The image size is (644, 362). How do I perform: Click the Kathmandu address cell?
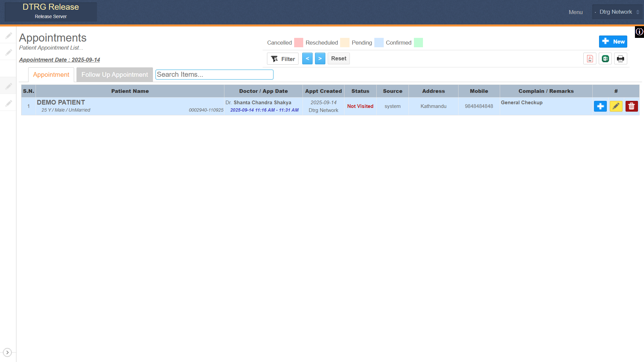point(433,106)
